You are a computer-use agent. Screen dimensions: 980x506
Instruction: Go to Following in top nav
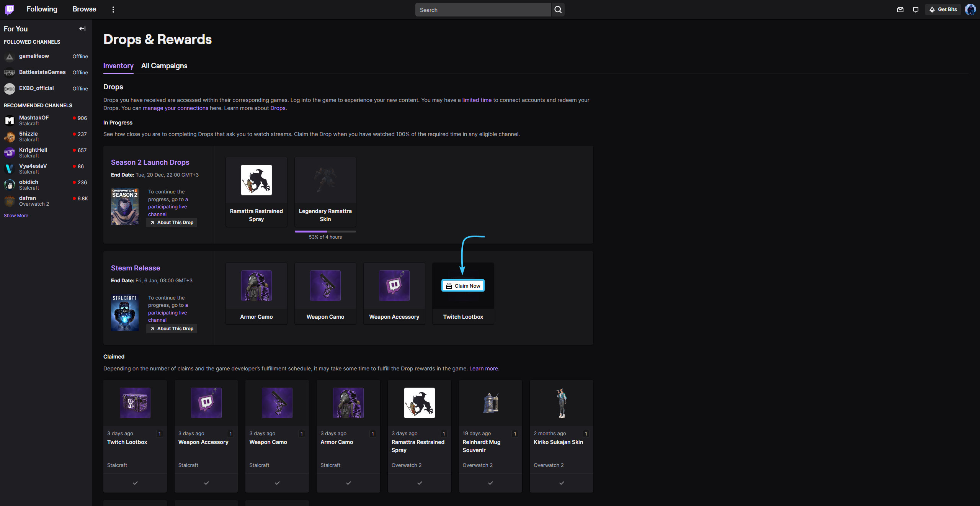coord(42,9)
